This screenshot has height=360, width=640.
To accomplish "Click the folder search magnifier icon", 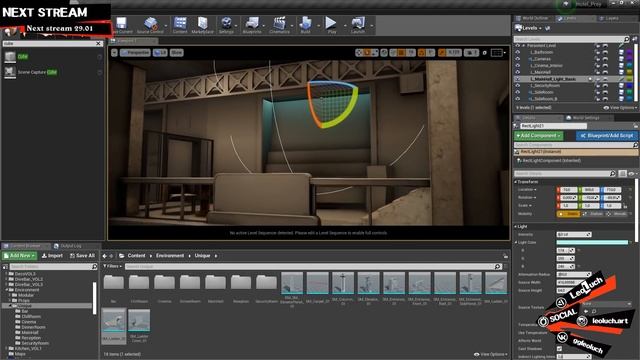I will tap(95, 267).
